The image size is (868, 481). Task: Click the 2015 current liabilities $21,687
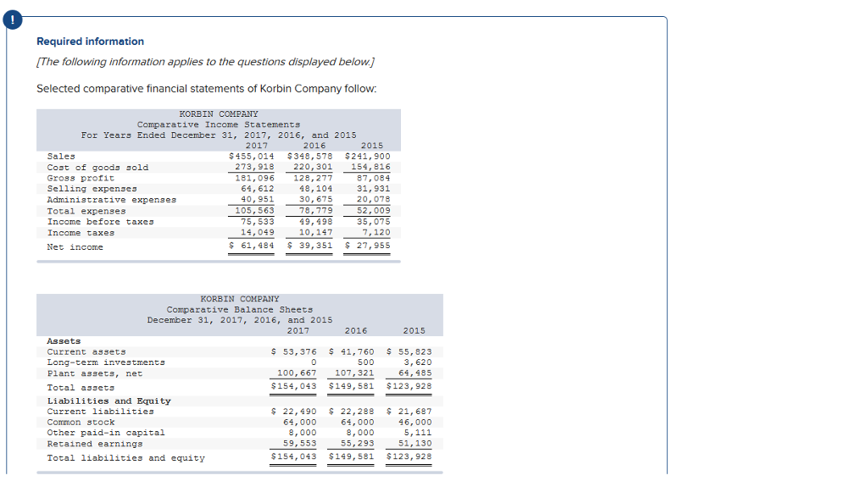409,412
